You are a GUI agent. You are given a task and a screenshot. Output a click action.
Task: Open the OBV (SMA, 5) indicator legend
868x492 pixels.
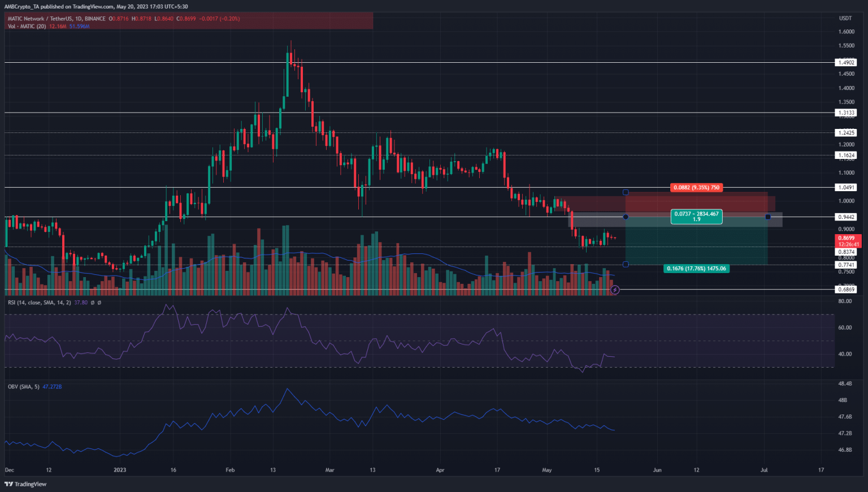[x=24, y=387]
